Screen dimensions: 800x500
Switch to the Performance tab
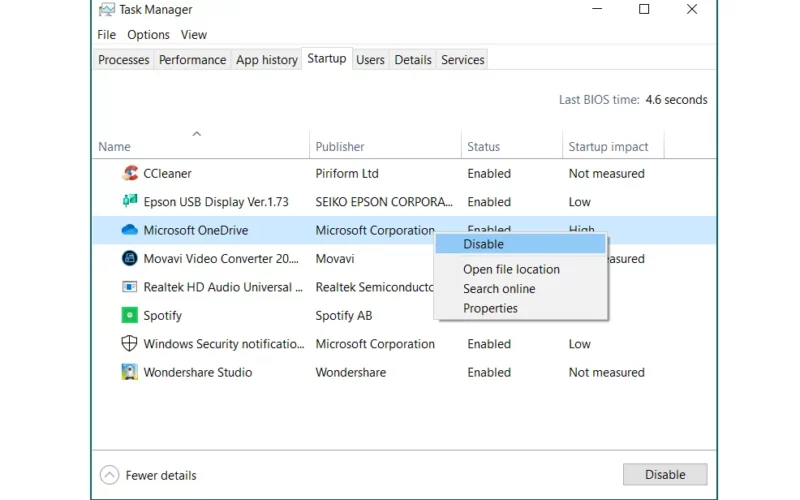(x=192, y=60)
